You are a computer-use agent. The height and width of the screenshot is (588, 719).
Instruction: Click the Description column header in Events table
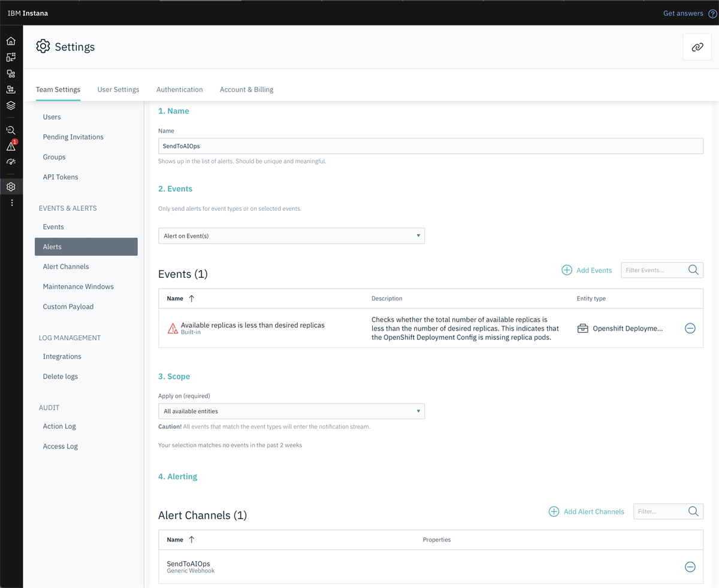[387, 298]
